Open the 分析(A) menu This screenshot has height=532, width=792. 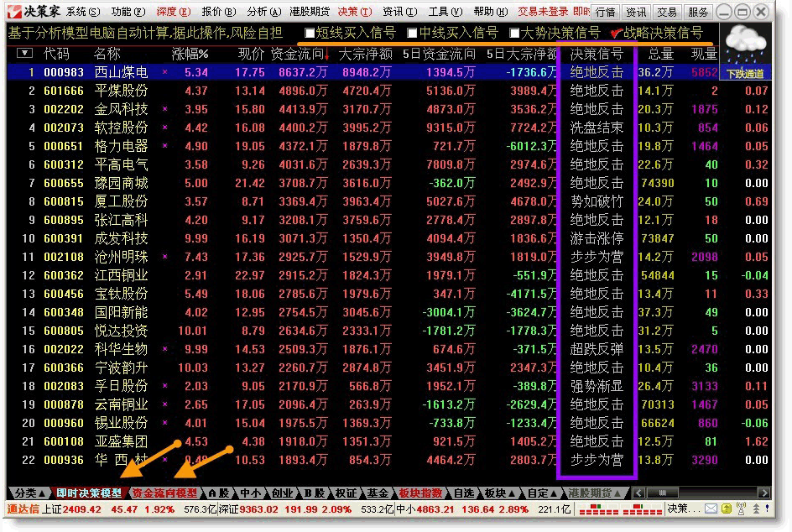(264, 11)
